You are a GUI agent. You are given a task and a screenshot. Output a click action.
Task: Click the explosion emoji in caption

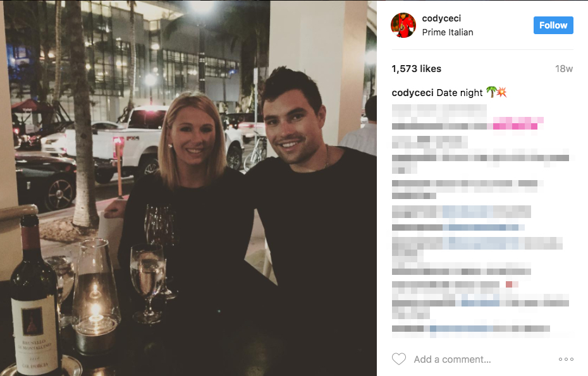click(501, 92)
